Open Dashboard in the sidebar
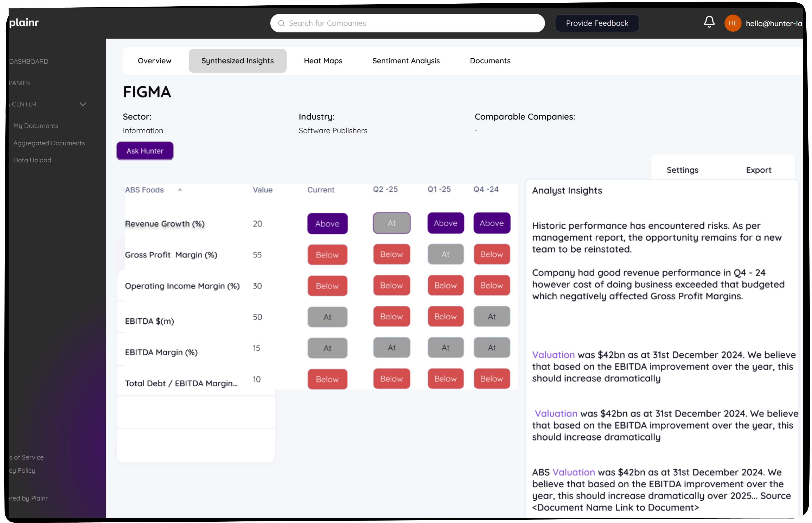Screen dimensions: 812x523 tap(28, 61)
